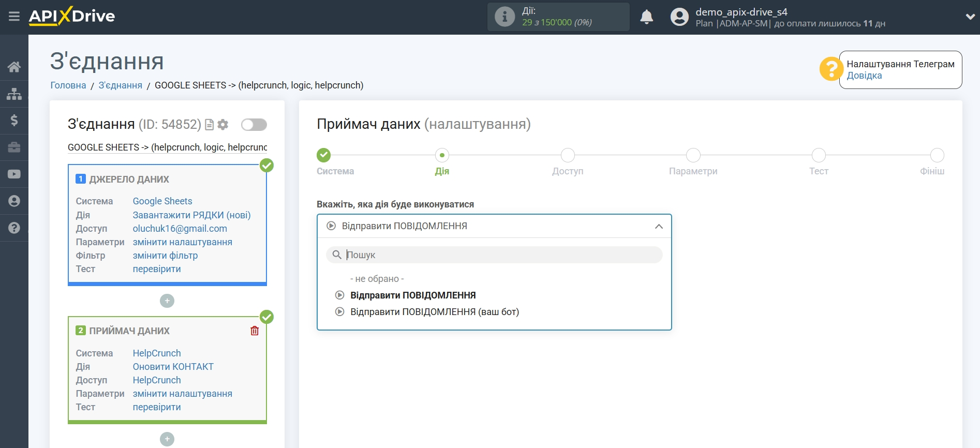Click the receiver HelpCrunch system link
This screenshot has width=980, height=448.
coord(157,353)
